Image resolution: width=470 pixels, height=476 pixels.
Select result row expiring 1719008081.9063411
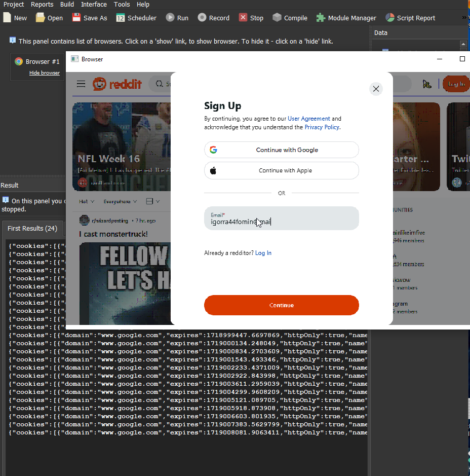[x=188, y=432]
